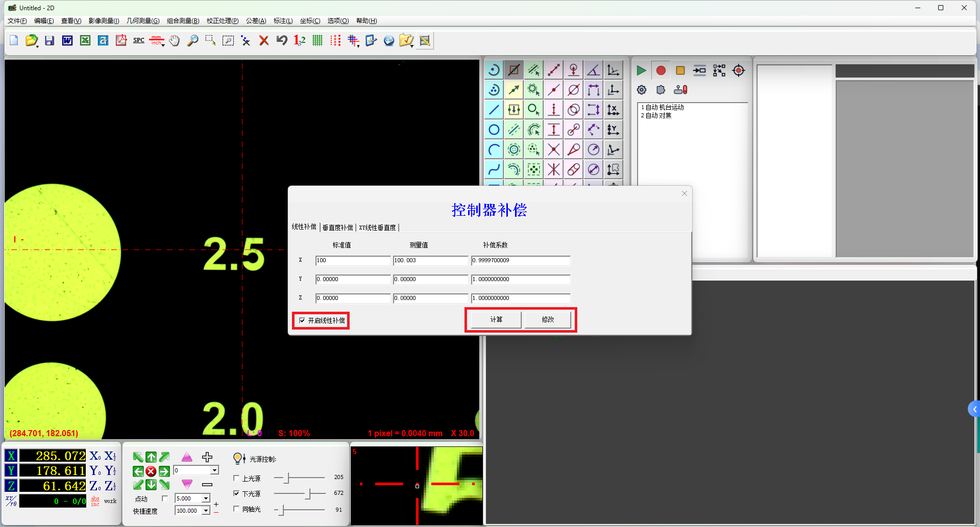
Task: Select program step 自动对焦
Action: 656,115
